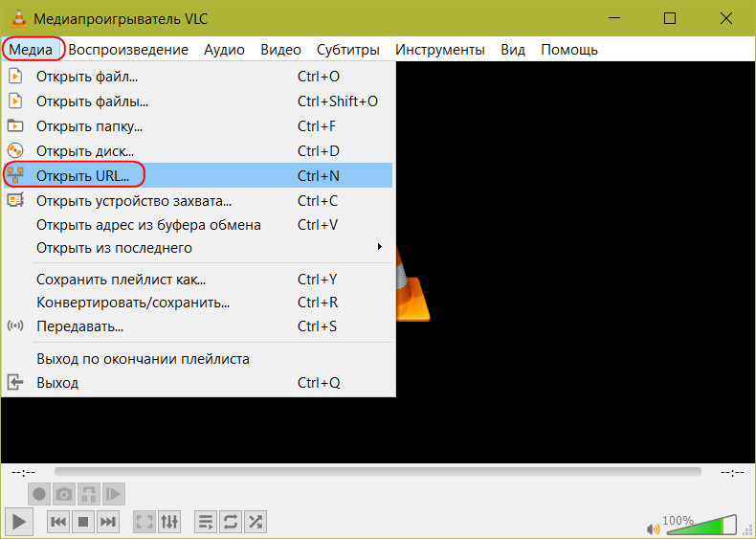Click the frame-by-frame button
This screenshot has width=756, height=539.
click(x=114, y=494)
